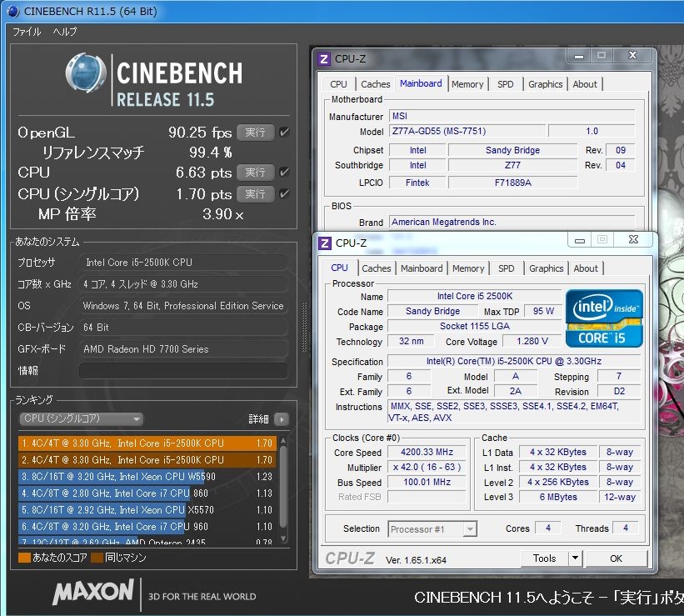Click the GFX board field AMD Radeon HD 7700
Image resolution: width=684 pixels, height=616 pixels.
[183, 348]
